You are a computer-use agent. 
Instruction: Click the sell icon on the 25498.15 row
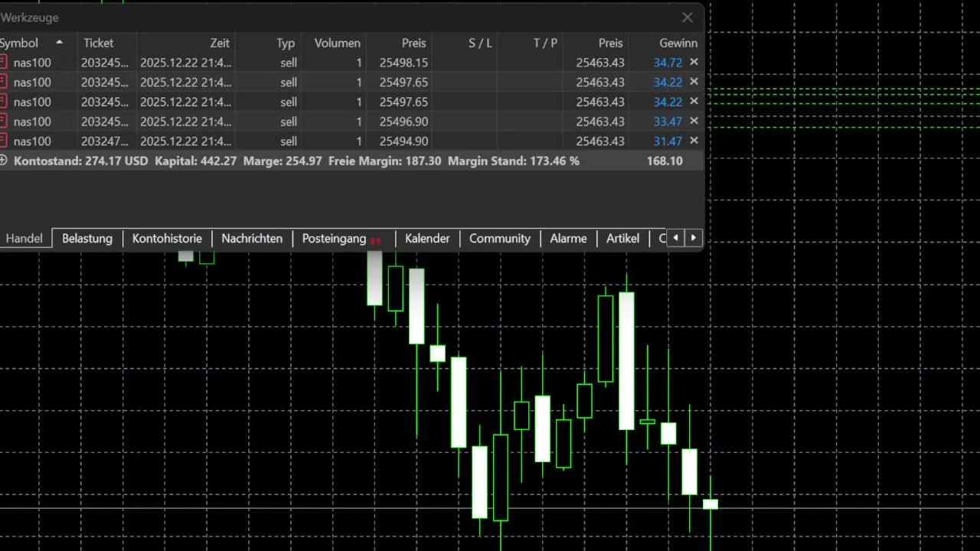[3, 62]
